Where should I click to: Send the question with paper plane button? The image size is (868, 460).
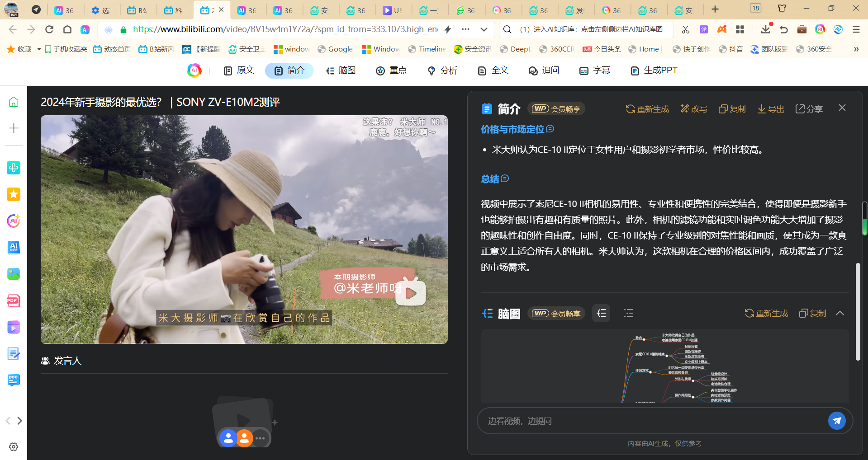tap(837, 421)
